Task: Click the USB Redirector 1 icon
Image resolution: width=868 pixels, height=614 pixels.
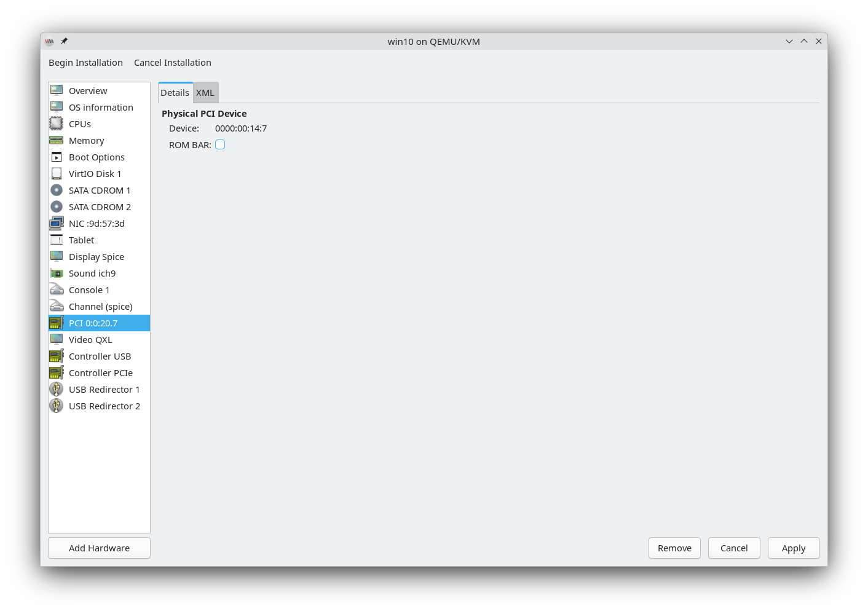Action: pyautogui.click(x=57, y=390)
